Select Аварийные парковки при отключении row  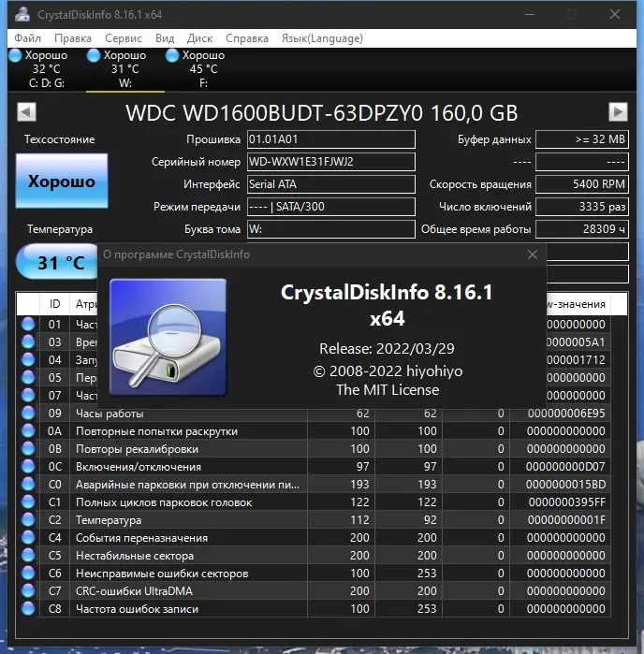314,485
